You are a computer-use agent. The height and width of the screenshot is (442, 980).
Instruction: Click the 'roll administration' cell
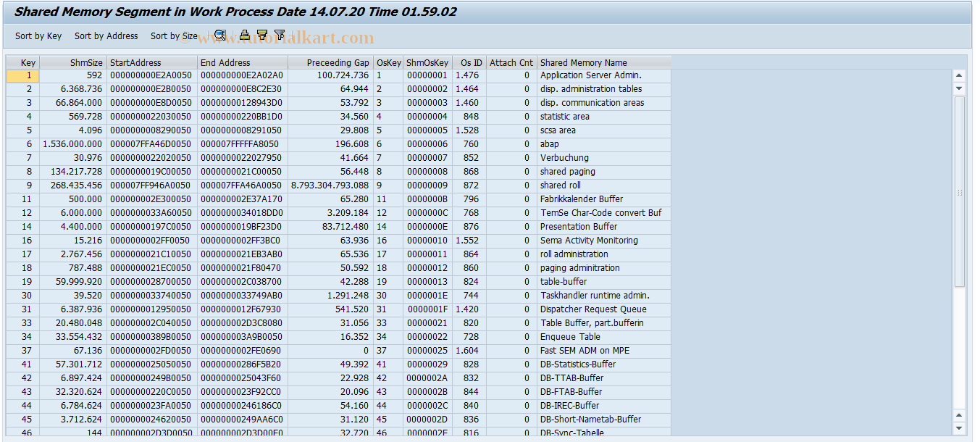(604, 254)
